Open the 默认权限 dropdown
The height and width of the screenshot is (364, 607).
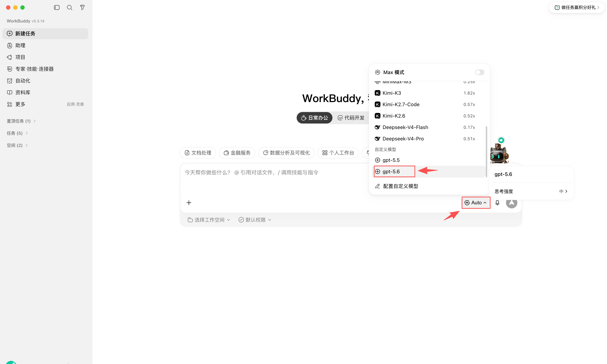pyautogui.click(x=255, y=220)
